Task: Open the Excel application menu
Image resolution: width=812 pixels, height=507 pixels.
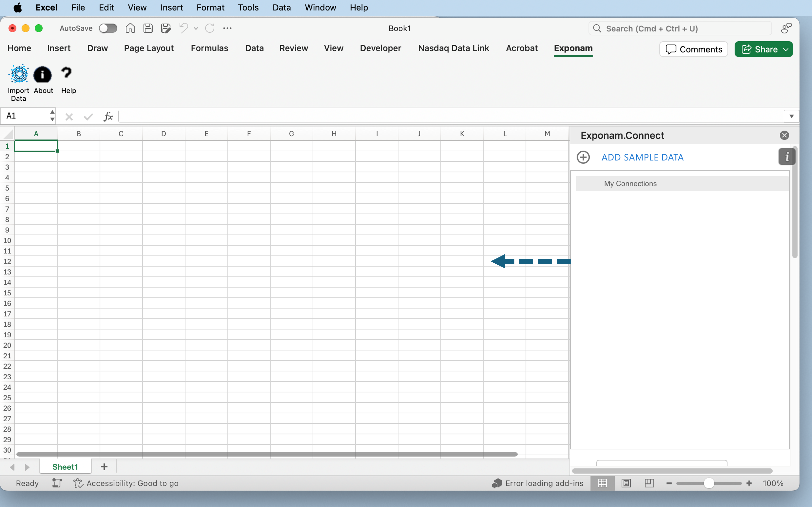Action: [46, 7]
